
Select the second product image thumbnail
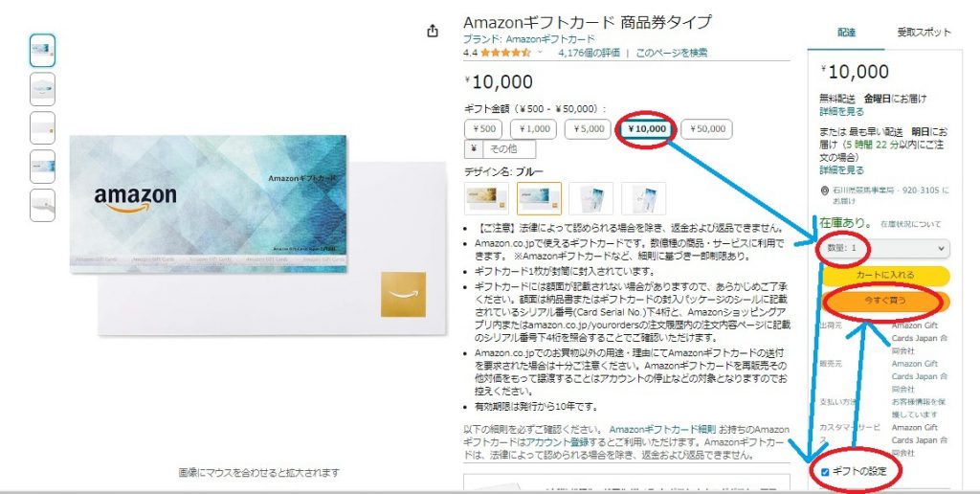tap(42, 89)
